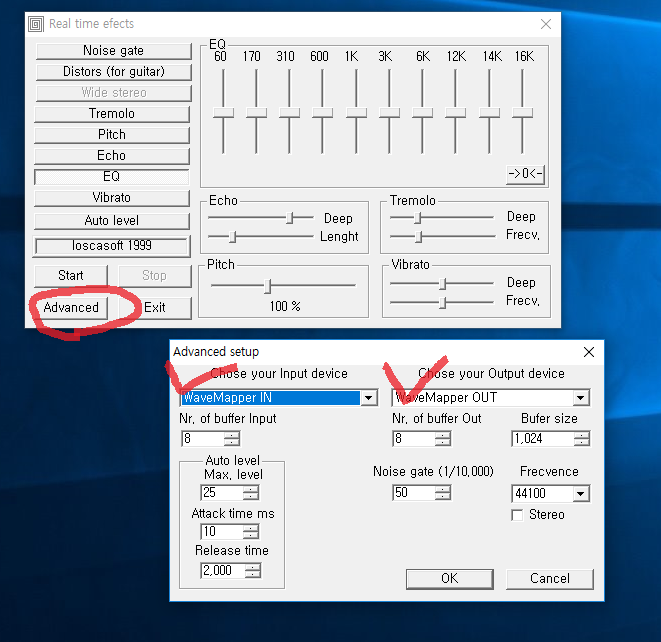The height and width of the screenshot is (642, 661).
Task: Toggle the Vibrato effect button
Action: pyautogui.click(x=112, y=197)
